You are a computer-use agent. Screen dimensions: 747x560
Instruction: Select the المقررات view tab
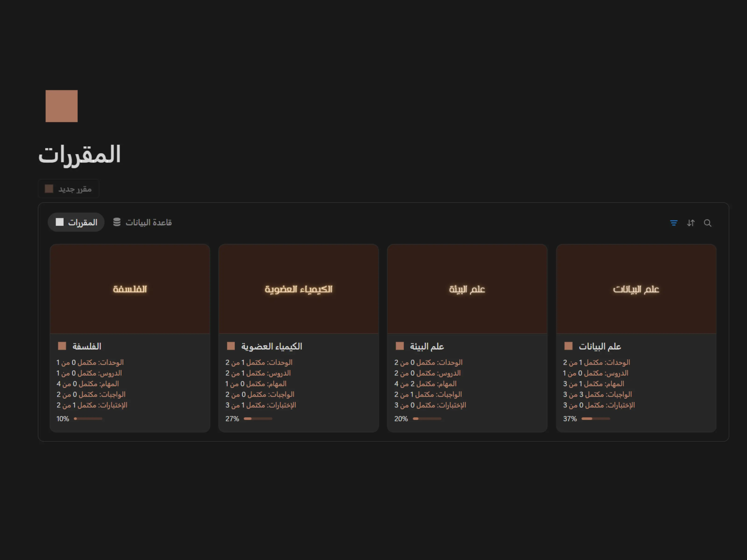tap(76, 222)
